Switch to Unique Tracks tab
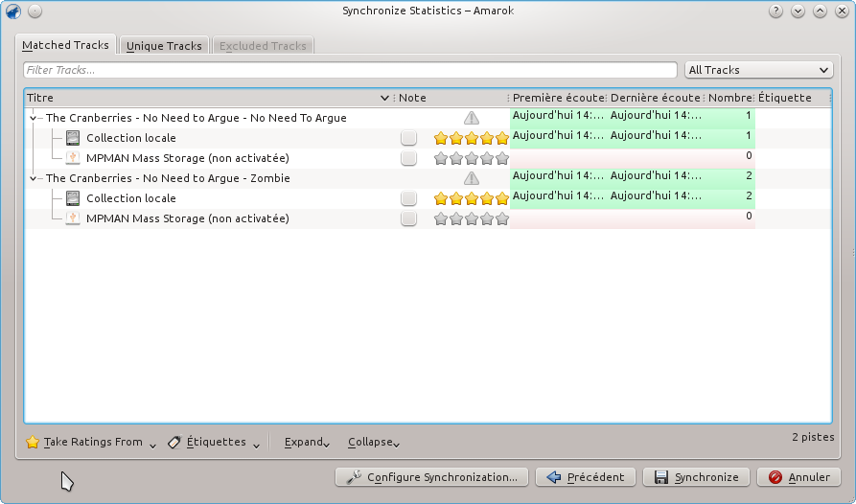 tap(164, 46)
